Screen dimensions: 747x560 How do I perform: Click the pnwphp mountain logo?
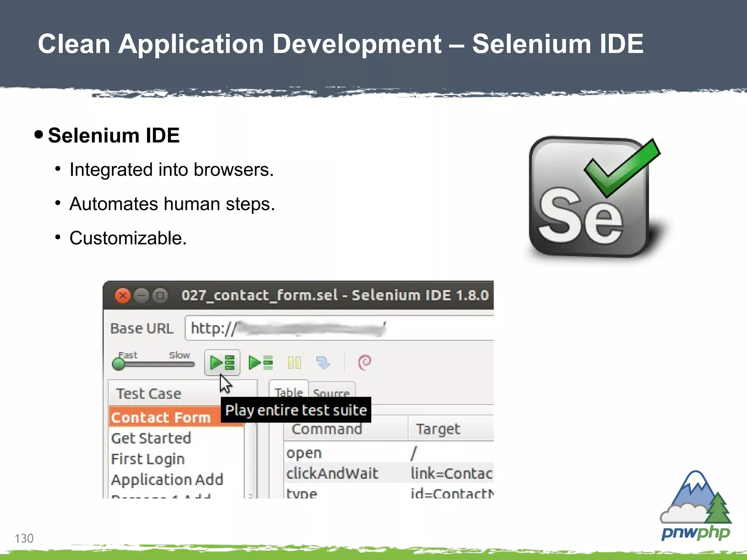(696, 506)
